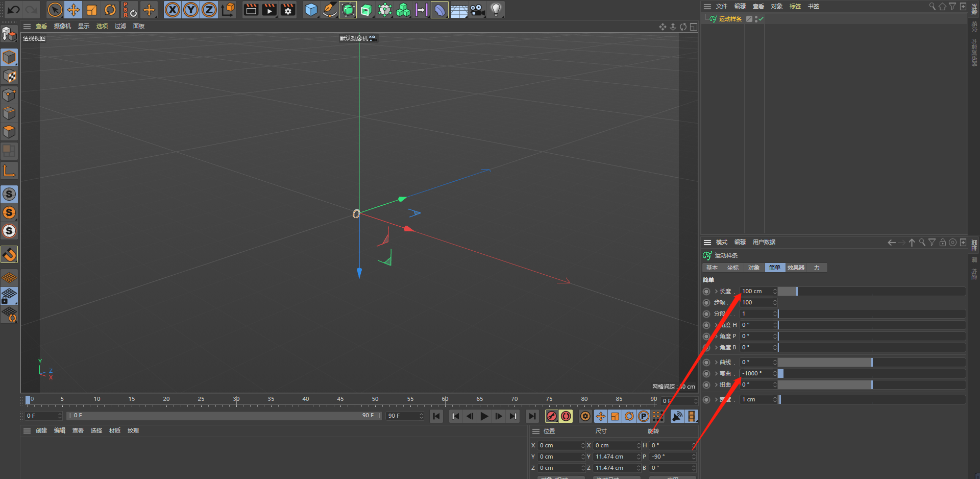The height and width of the screenshot is (479, 980).
Task: Open the 创建 menu in Material Manager
Action: click(x=41, y=431)
